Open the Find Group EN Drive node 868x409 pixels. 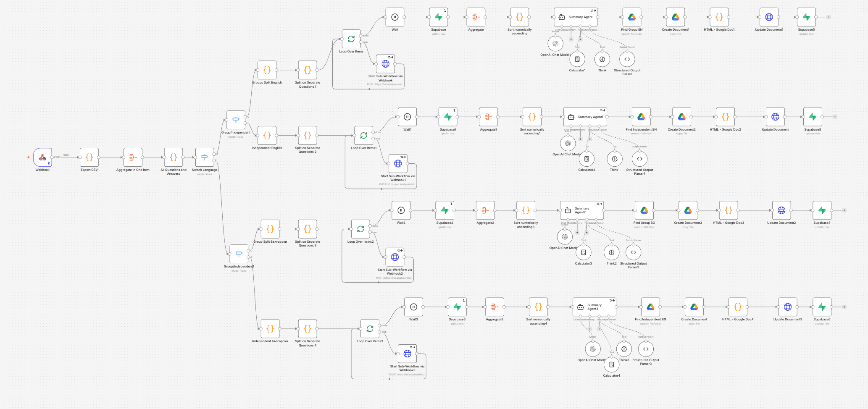[631, 17]
